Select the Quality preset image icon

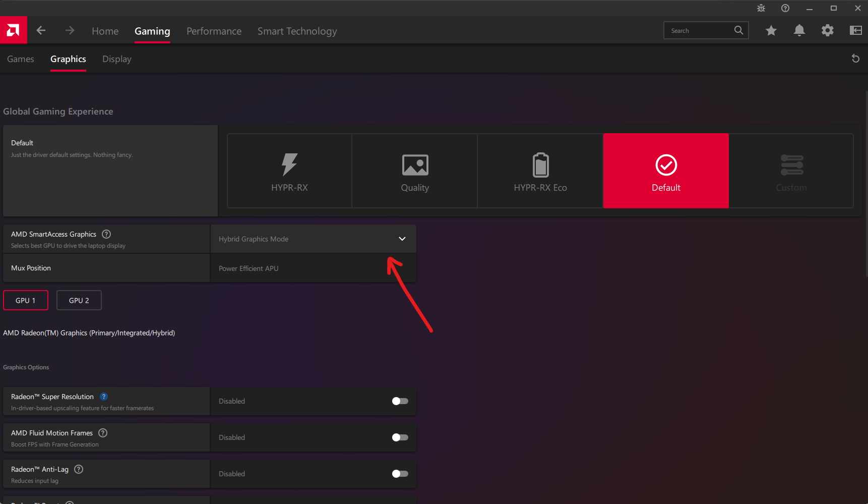point(414,164)
